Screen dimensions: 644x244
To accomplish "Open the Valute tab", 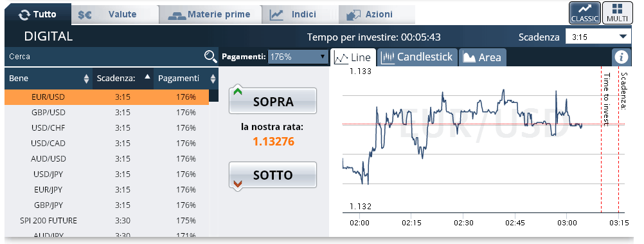I will (115, 15).
